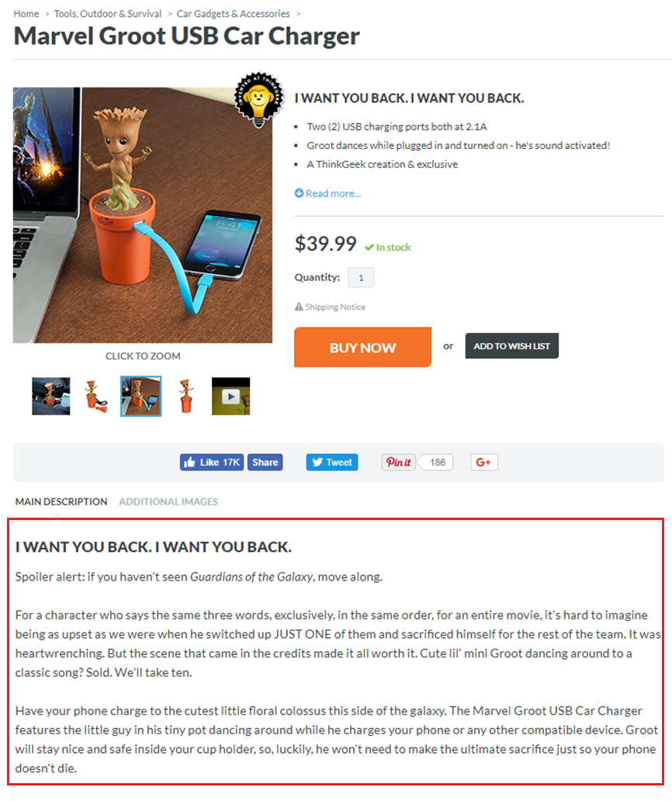This screenshot has width=672, height=801.
Task: Switch to the Main Description tab
Action: pyautogui.click(x=61, y=501)
